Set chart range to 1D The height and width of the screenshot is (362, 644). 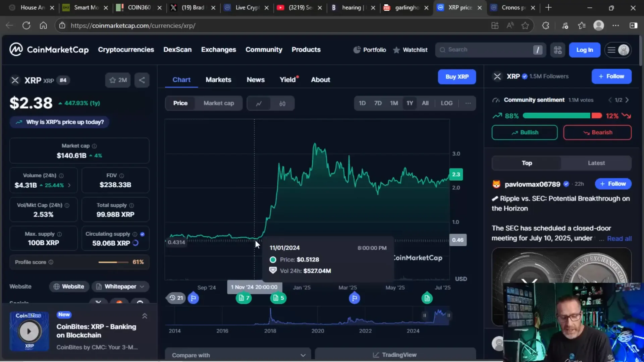[362, 103]
